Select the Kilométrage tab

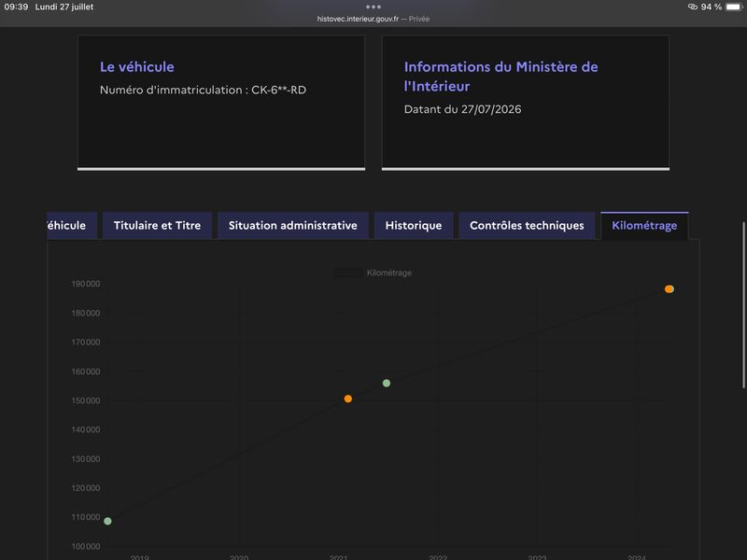click(644, 226)
